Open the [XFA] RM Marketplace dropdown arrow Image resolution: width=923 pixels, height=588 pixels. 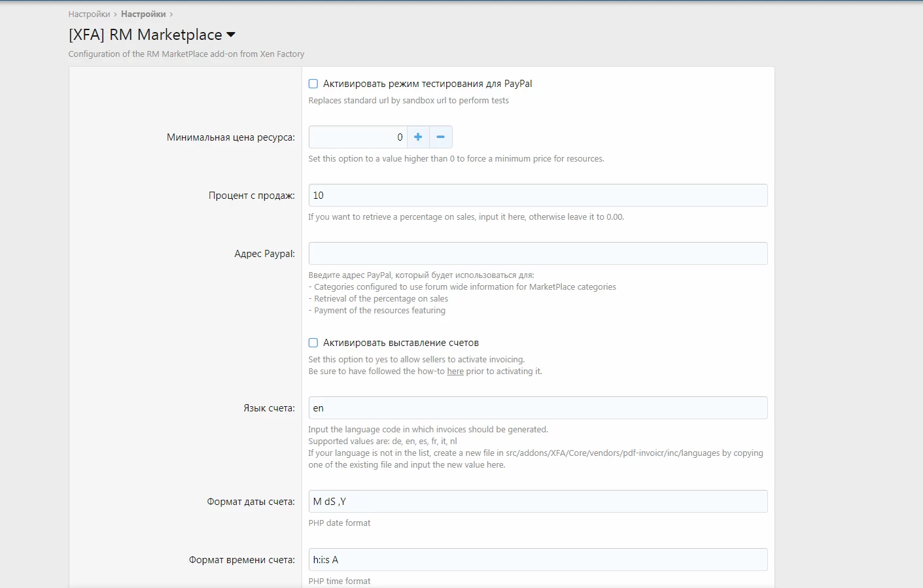(231, 35)
